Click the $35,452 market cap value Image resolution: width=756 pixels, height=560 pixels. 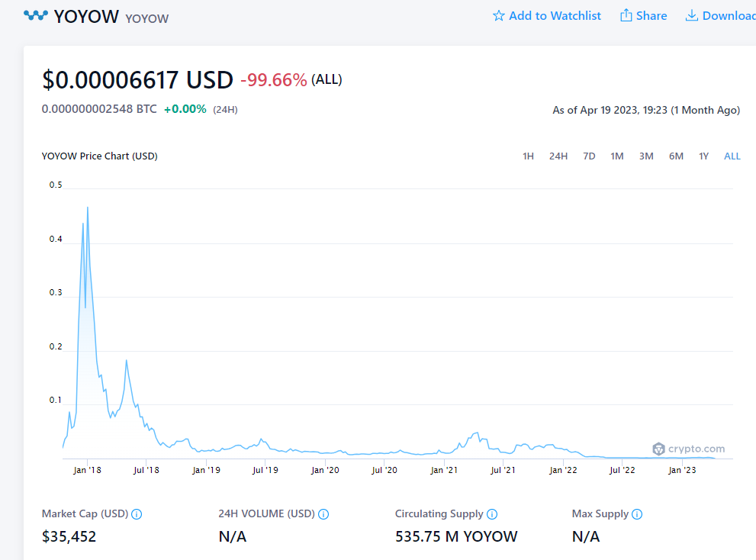click(69, 536)
